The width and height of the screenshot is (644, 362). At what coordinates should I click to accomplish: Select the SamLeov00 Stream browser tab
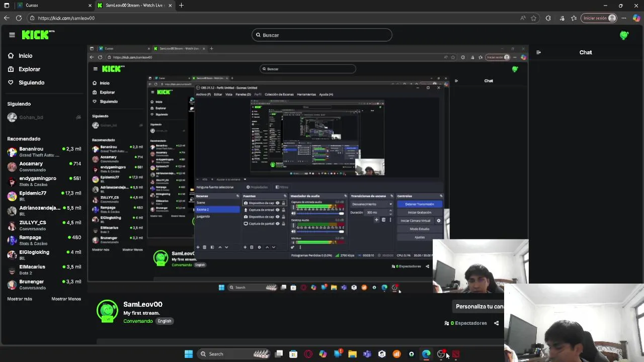134,6
